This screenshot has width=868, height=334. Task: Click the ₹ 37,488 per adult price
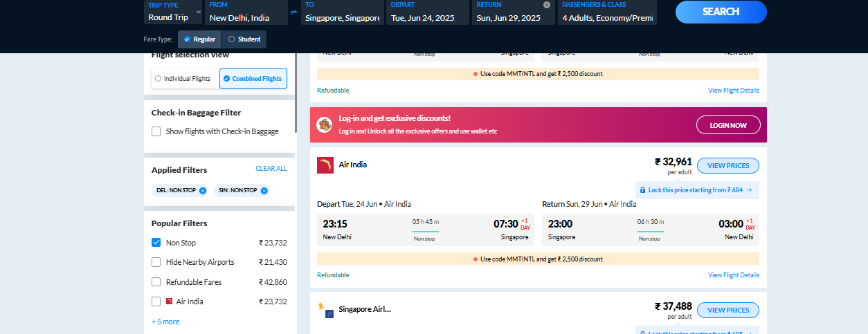coord(673,306)
